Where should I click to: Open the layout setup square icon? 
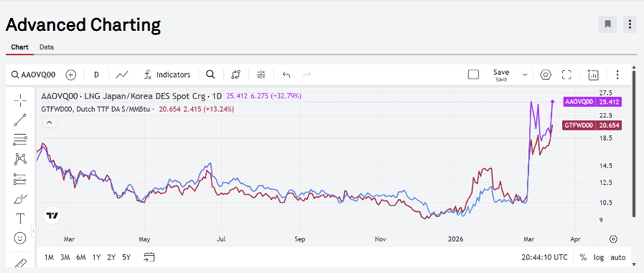[473, 75]
